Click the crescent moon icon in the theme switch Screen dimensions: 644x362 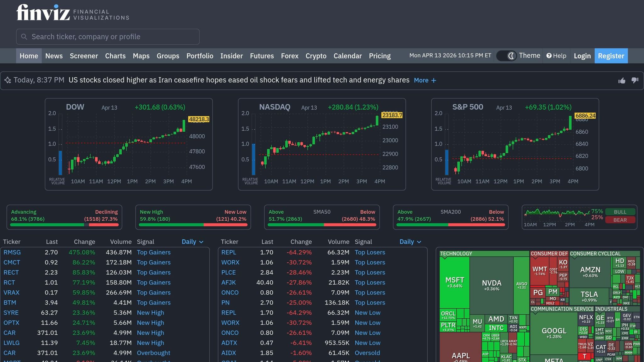click(x=511, y=56)
